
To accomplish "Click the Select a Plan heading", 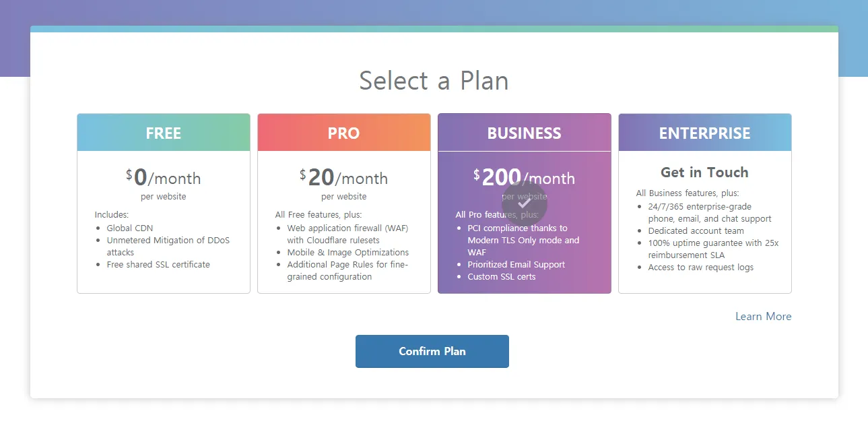I will coord(434,81).
